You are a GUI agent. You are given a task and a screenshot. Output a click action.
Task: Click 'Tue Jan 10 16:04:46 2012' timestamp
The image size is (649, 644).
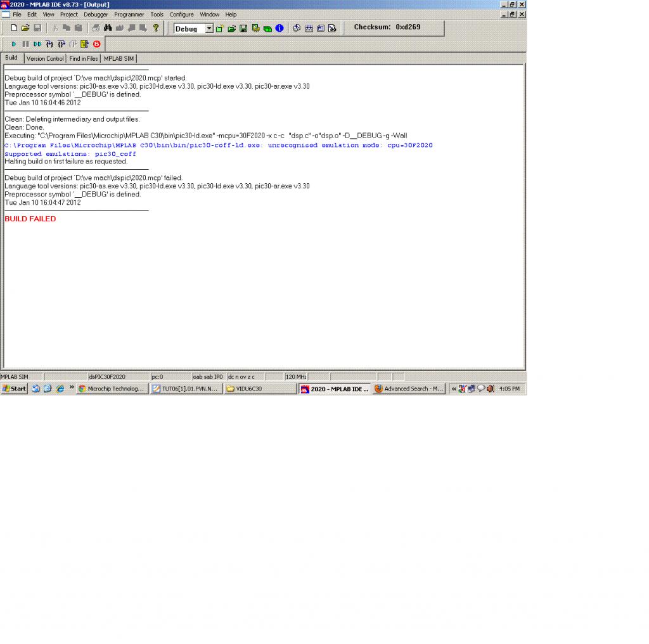(42, 103)
